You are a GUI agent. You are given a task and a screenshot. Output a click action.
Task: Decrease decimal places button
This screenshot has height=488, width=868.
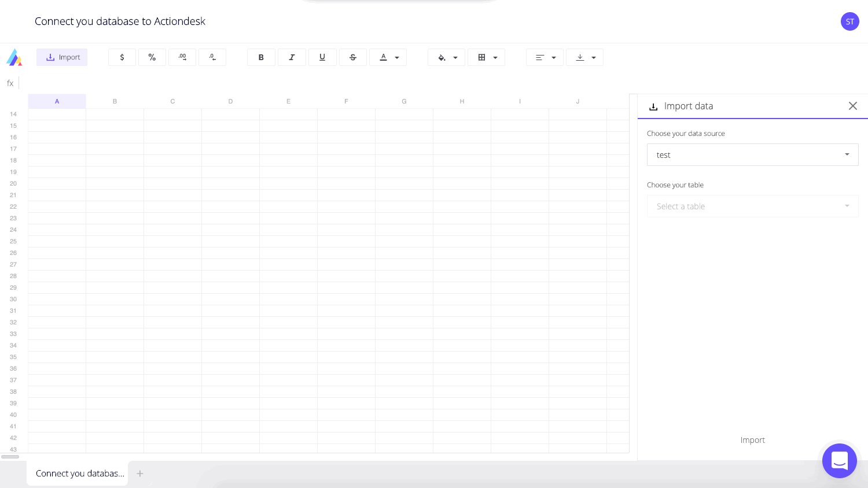pos(212,57)
